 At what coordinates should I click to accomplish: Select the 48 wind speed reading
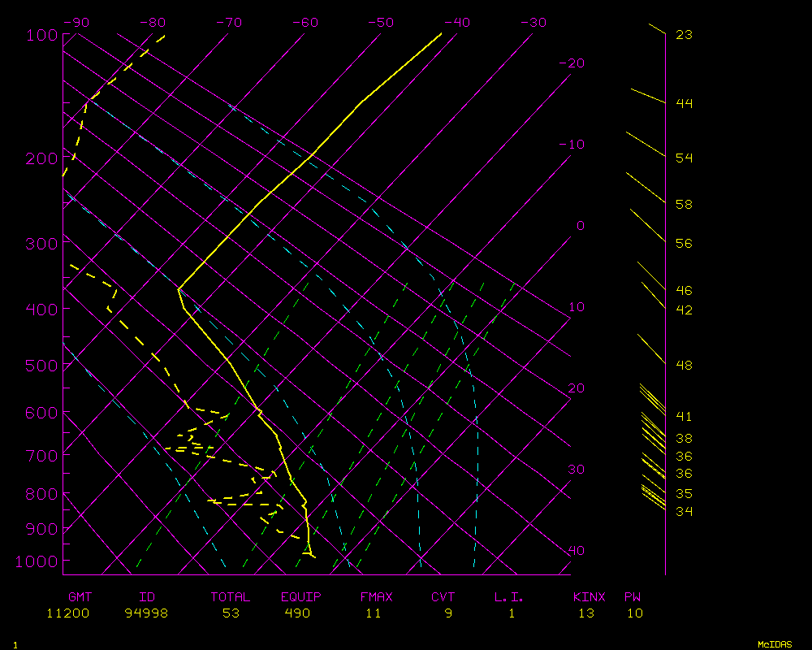684,366
